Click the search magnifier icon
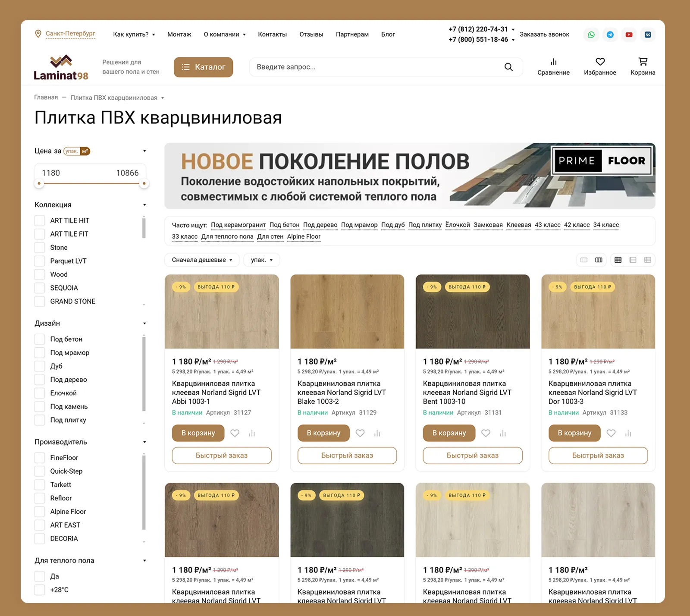The width and height of the screenshot is (690, 616). click(x=508, y=67)
